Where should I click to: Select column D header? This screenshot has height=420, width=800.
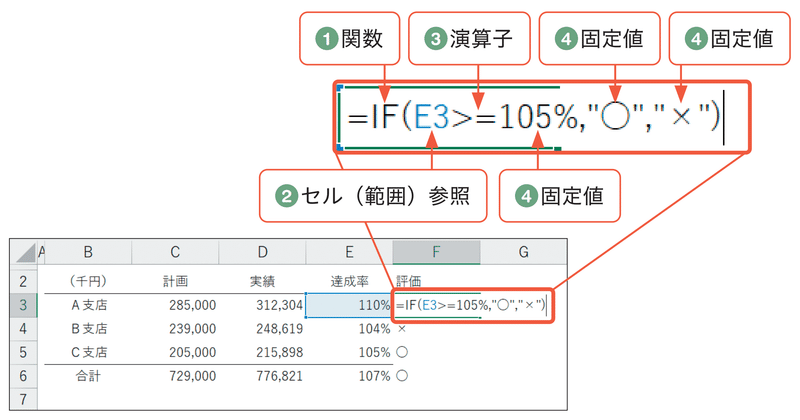pyautogui.click(x=262, y=252)
